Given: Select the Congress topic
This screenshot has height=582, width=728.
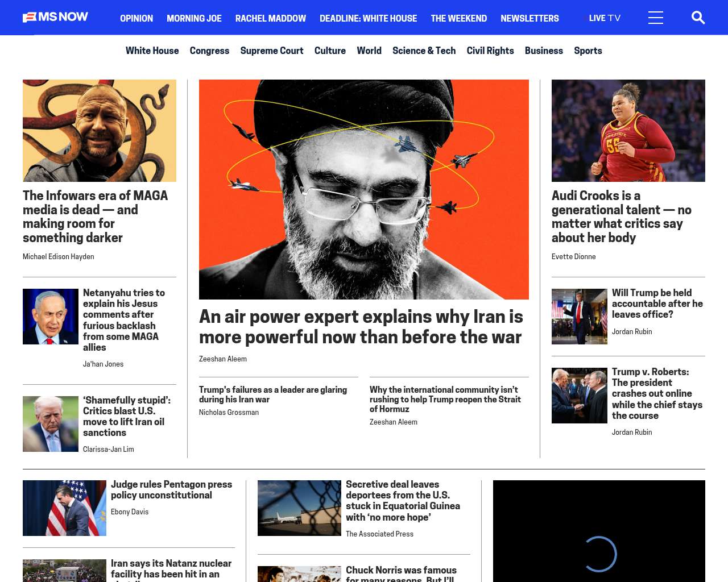Looking at the screenshot, I should tap(209, 51).
